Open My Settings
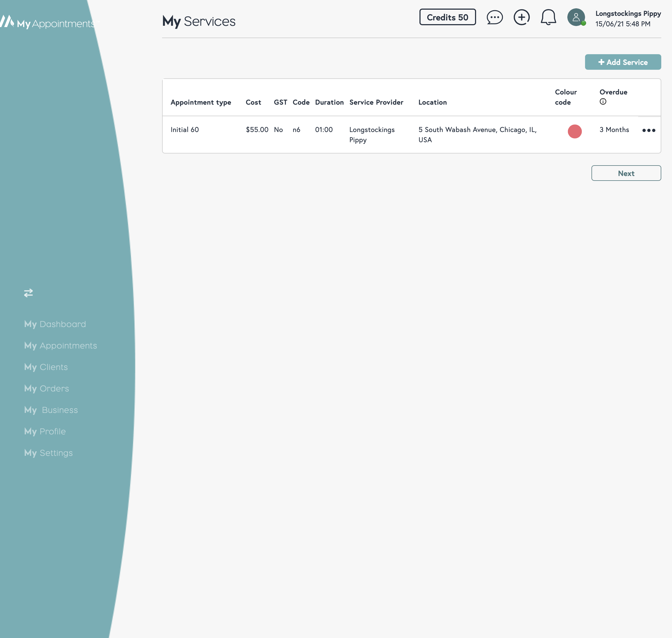672x638 pixels. [49, 453]
